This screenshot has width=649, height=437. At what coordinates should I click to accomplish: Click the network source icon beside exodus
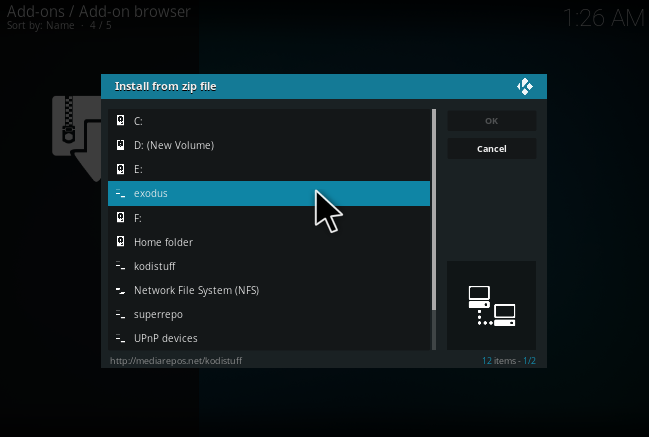point(120,193)
